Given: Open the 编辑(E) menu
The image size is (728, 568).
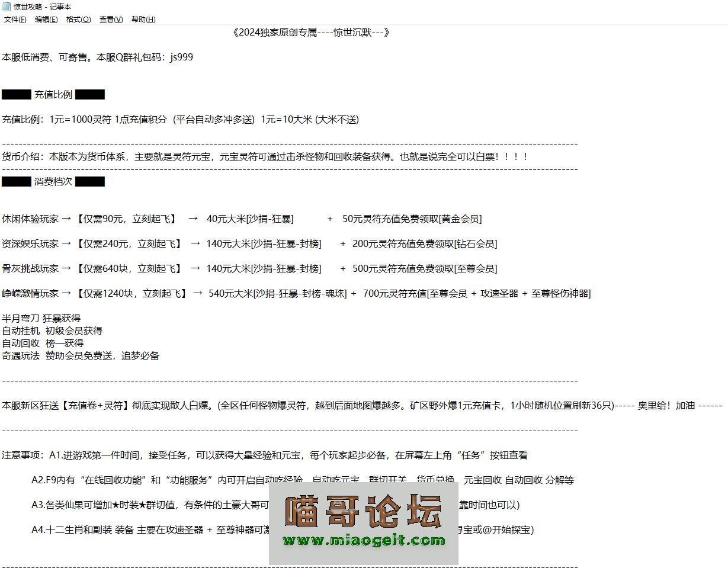Looking at the screenshot, I should click(46, 20).
